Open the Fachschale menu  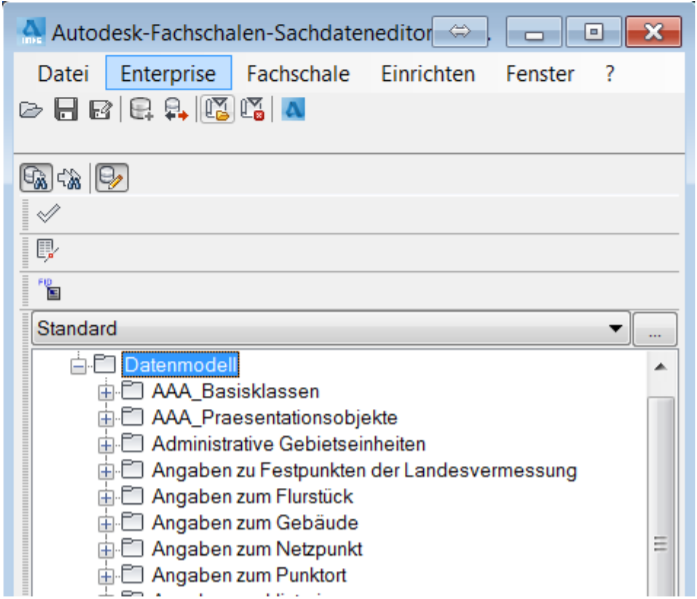[298, 74]
